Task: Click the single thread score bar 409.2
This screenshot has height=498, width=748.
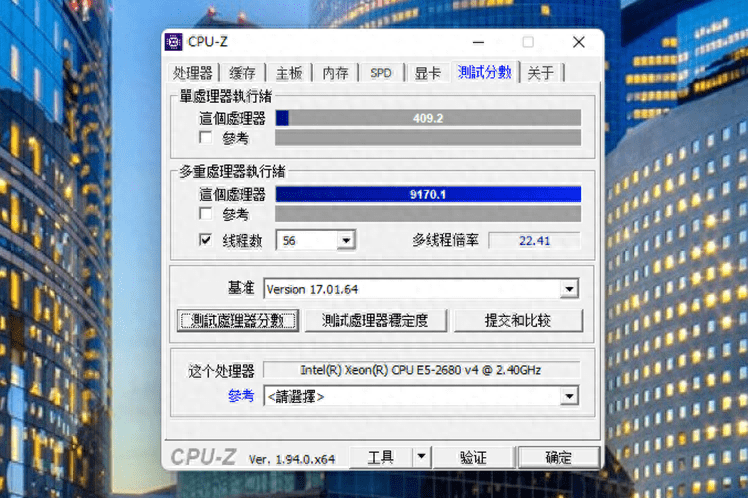Action: [428, 118]
